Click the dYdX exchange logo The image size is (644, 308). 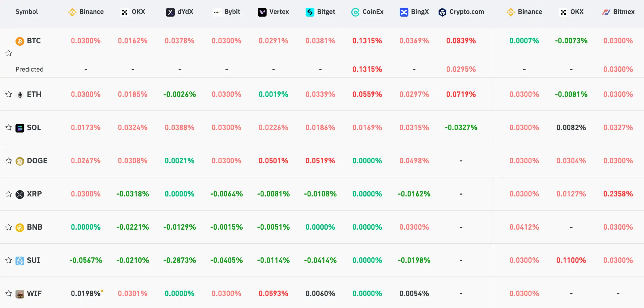170,12
